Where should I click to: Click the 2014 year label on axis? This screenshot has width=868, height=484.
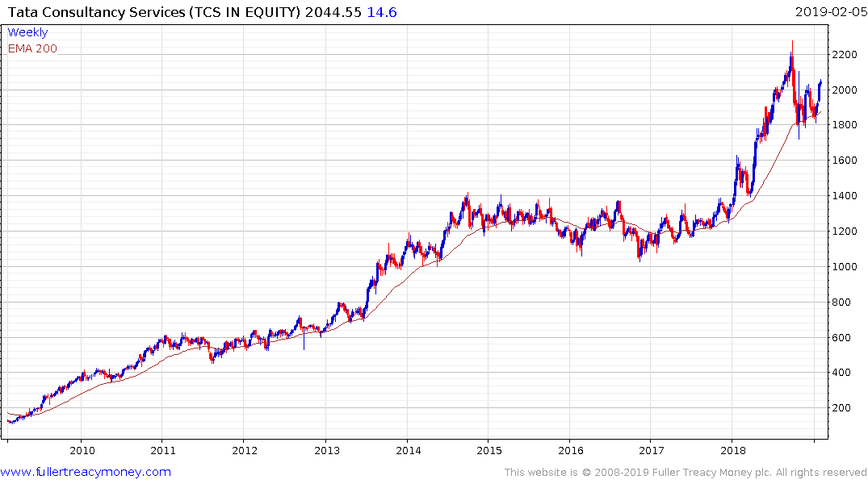tap(408, 450)
